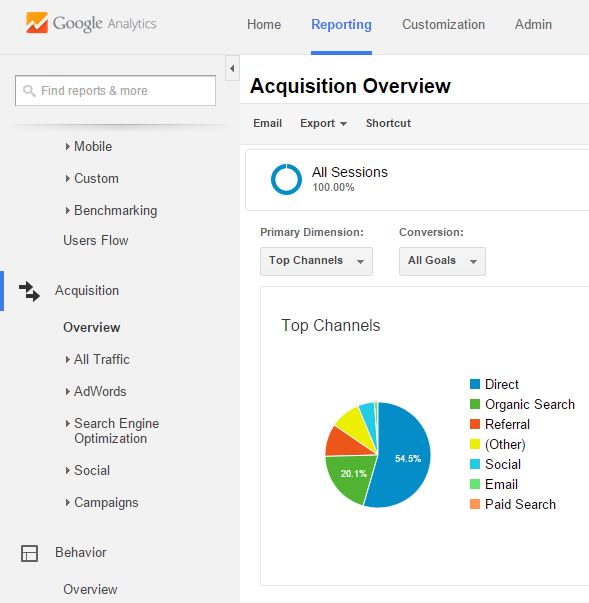
Task: Click the All Sessions blue donut icon
Action: tap(286, 179)
